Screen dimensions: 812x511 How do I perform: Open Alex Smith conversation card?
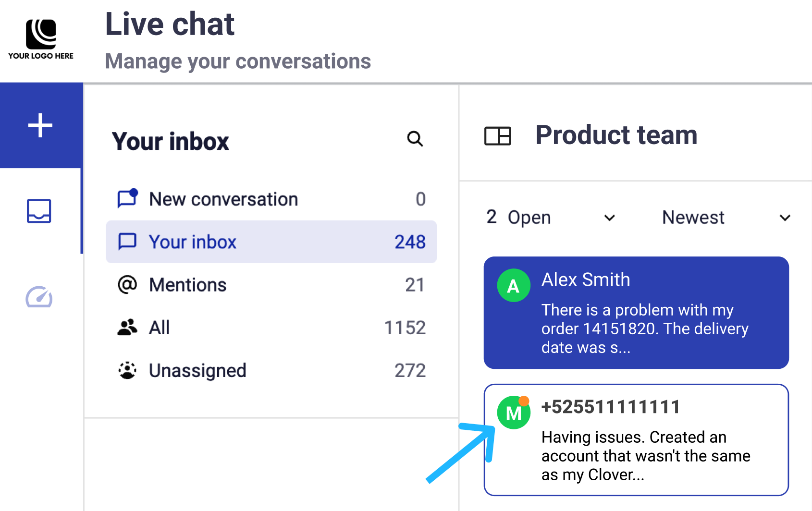(636, 313)
